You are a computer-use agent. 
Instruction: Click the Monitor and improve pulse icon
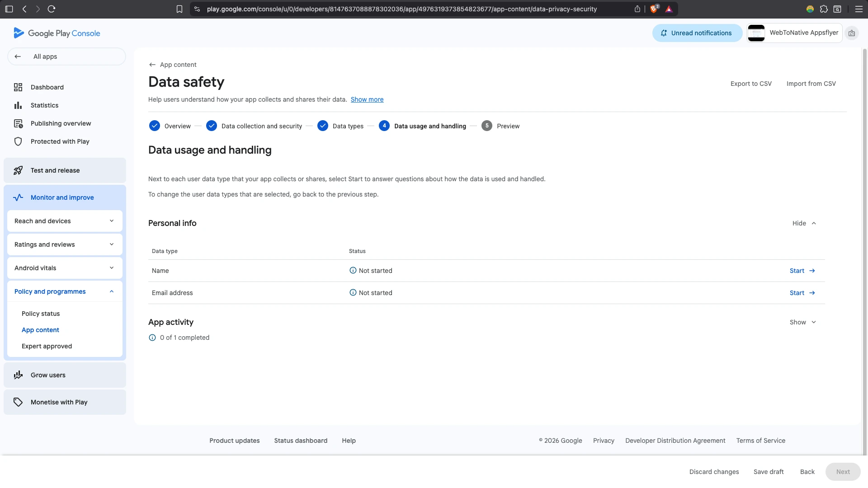click(x=18, y=197)
